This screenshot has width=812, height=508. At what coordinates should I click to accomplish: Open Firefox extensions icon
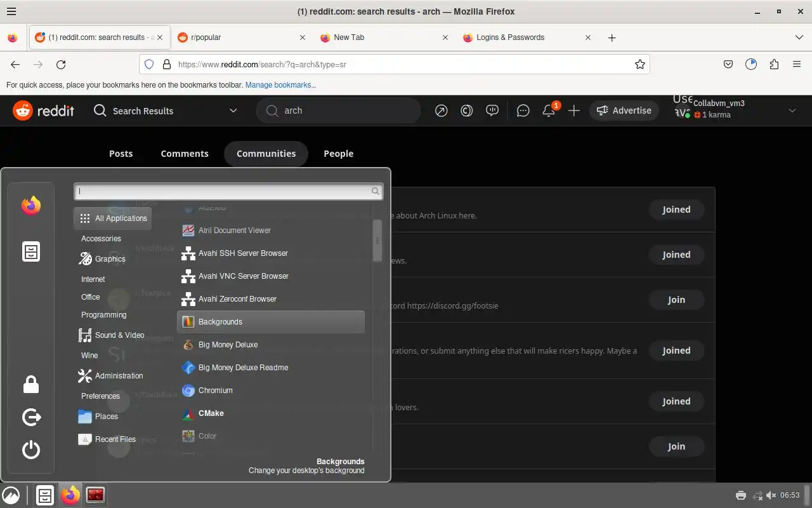[x=774, y=64]
